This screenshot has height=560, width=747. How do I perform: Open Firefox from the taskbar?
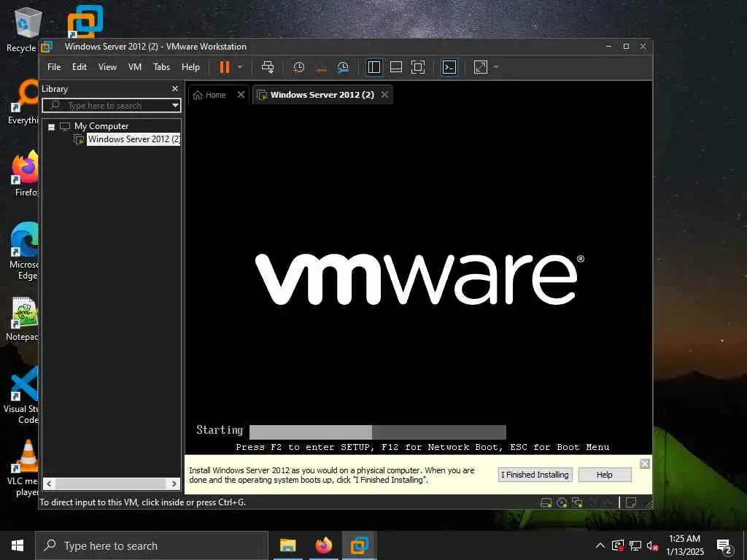[323, 545]
